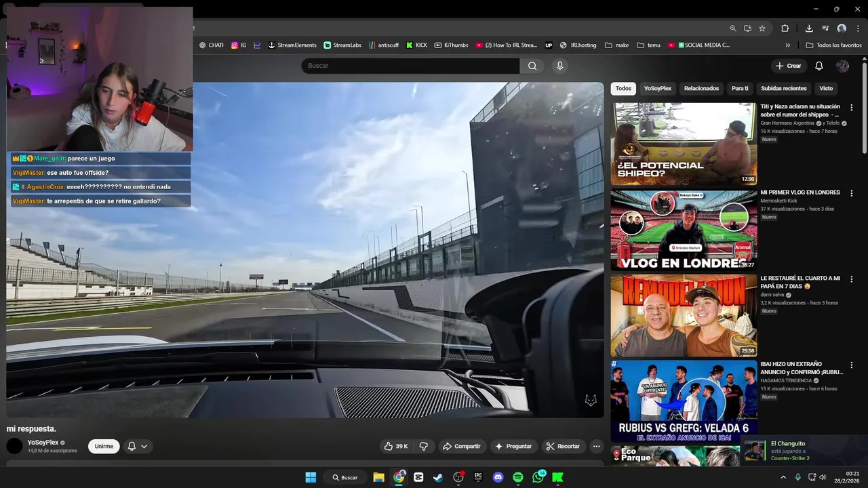This screenshot has width=868, height=488.
Task: Show hidden system tray icons chevron
Action: coord(784,477)
